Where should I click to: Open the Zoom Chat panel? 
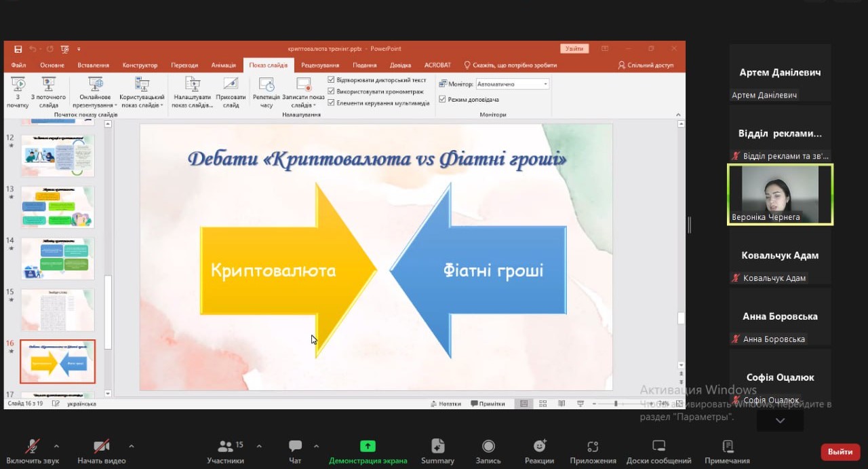pos(295,447)
